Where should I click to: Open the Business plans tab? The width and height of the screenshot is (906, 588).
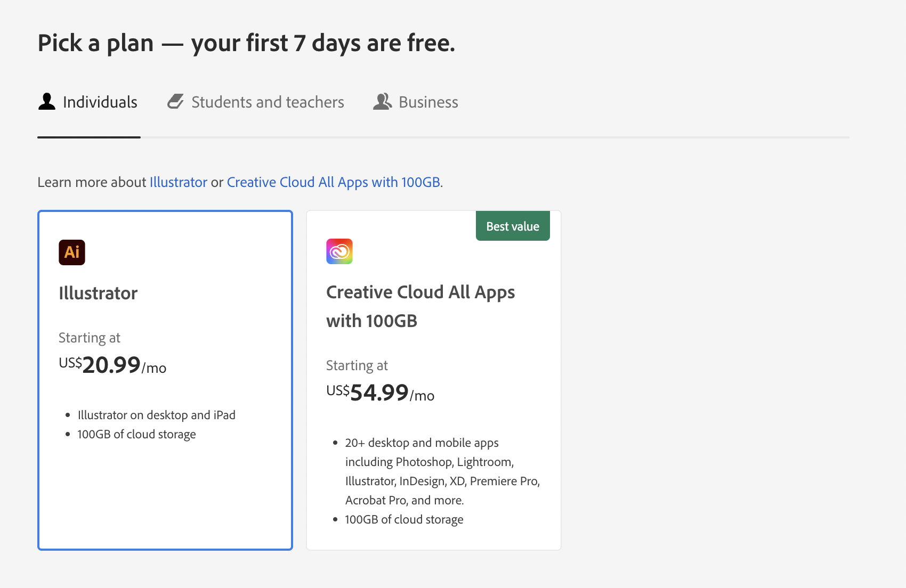tap(428, 102)
